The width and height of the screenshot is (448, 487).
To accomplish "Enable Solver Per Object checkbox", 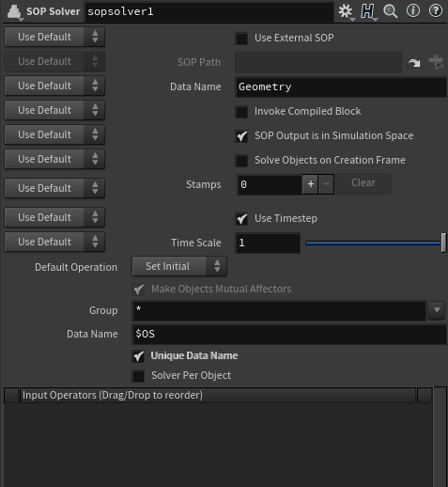I will pos(138,376).
